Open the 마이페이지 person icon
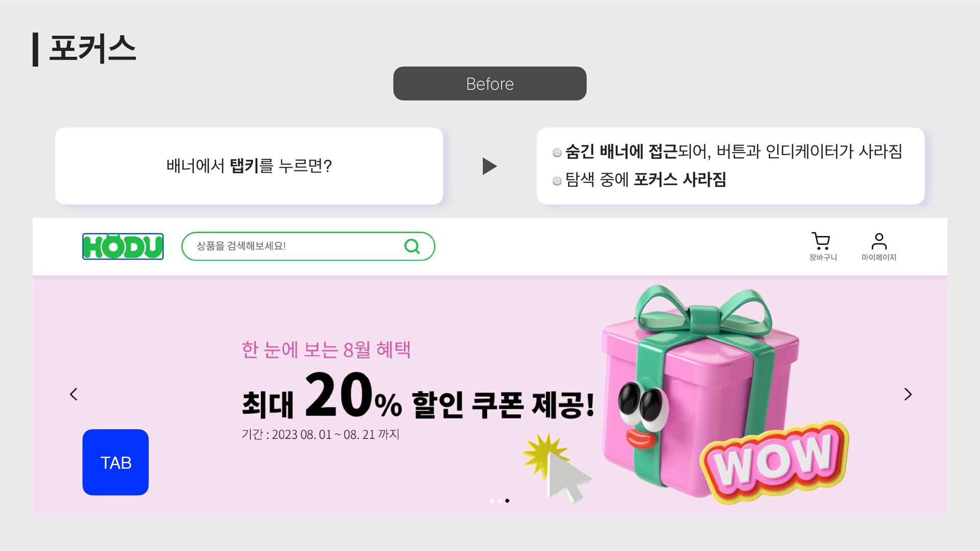Viewport: 980px width, 551px height. pyautogui.click(x=879, y=241)
